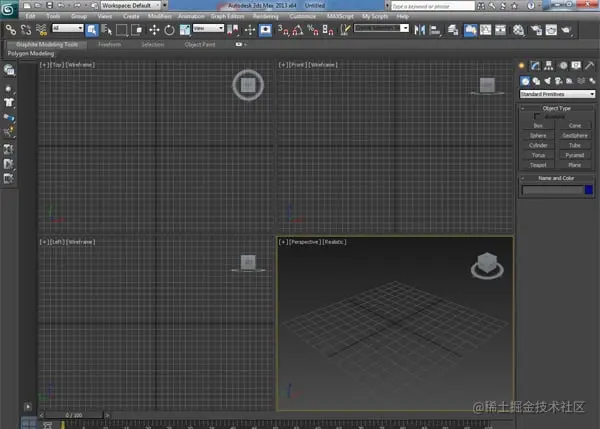This screenshot has height=429, width=600.
Task: Open the Standard Primitives category dropdown
Action: [557, 94]
